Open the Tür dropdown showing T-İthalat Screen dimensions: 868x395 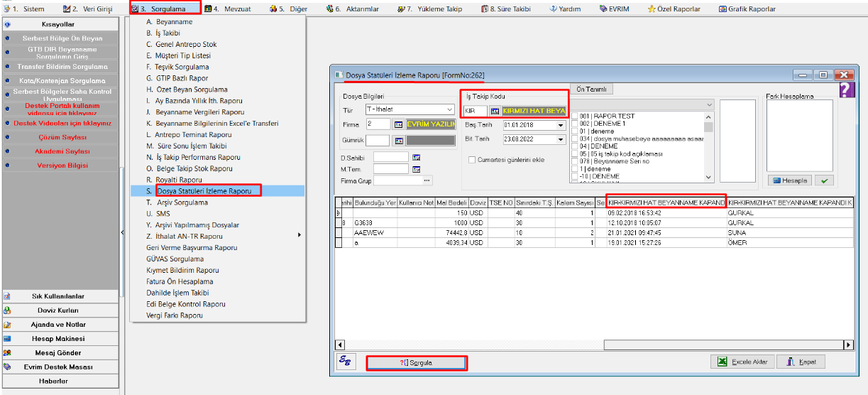tap(450, 109)
